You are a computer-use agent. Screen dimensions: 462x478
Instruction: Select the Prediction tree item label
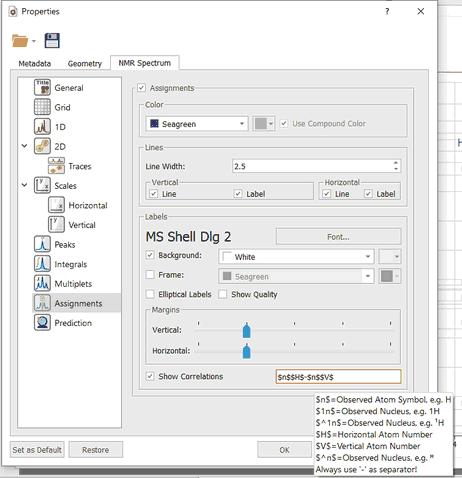click(73, 323)
